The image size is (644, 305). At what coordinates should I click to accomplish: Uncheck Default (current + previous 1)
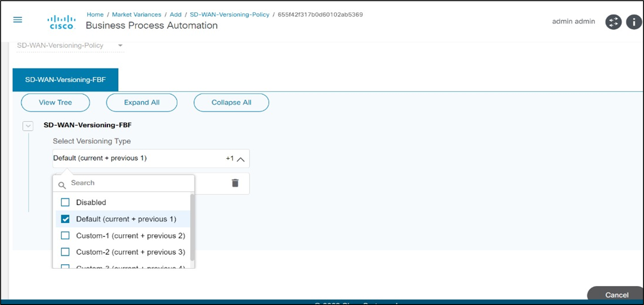tap(65, 219)
